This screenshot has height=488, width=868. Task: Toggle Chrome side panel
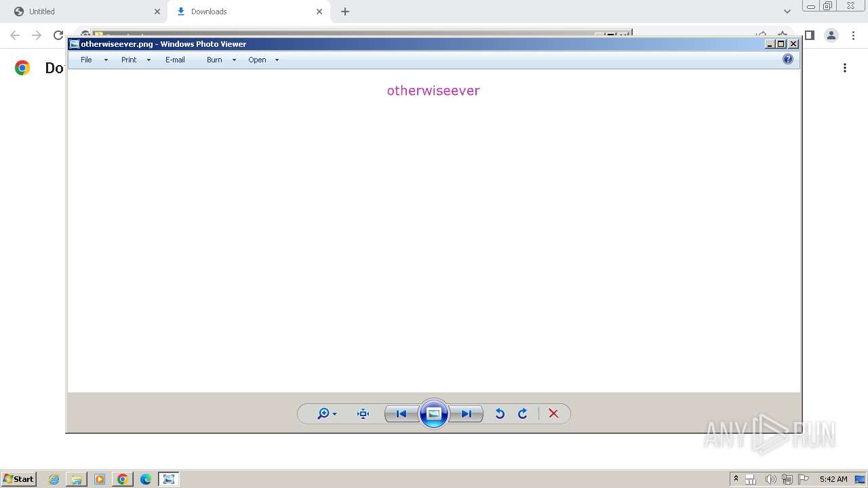[x=810, y=35]
